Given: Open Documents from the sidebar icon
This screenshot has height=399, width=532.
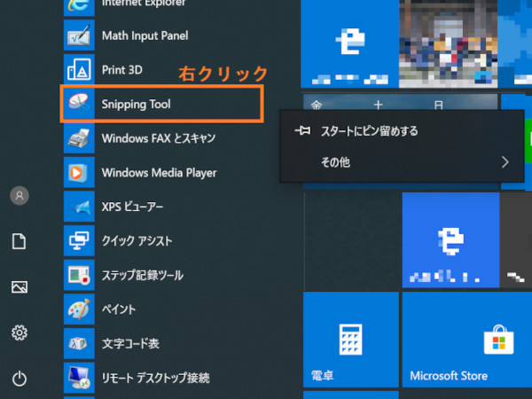Looking at the screenshot, I should click(19, 241).
